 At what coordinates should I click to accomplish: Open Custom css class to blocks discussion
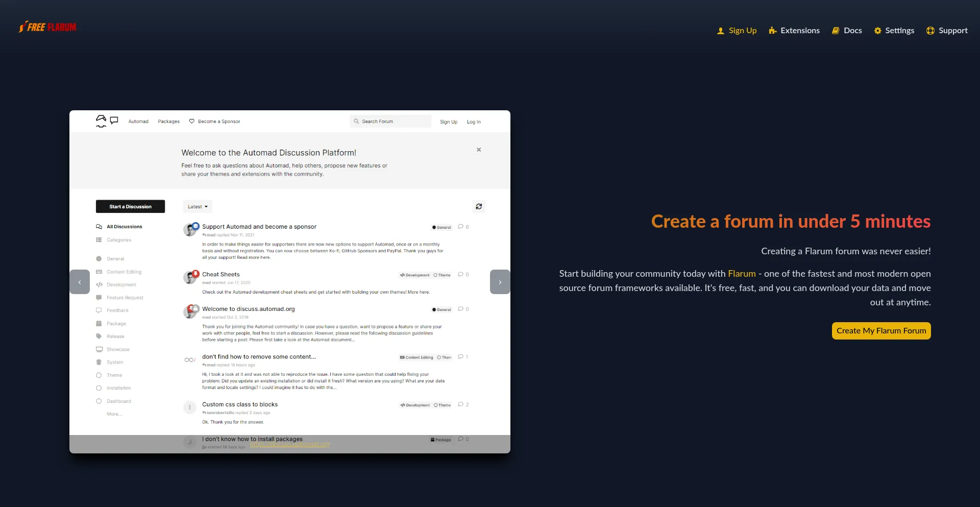240,404
